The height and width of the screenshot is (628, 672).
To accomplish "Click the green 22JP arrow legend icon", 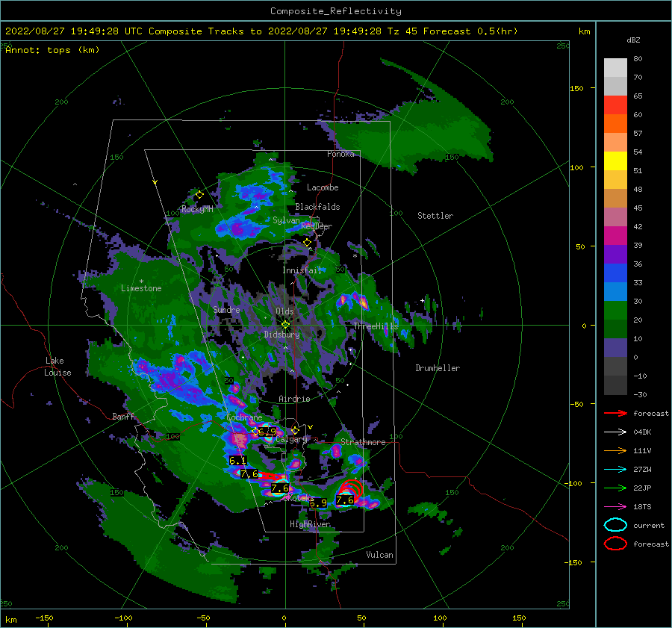I will click(615, 488).
